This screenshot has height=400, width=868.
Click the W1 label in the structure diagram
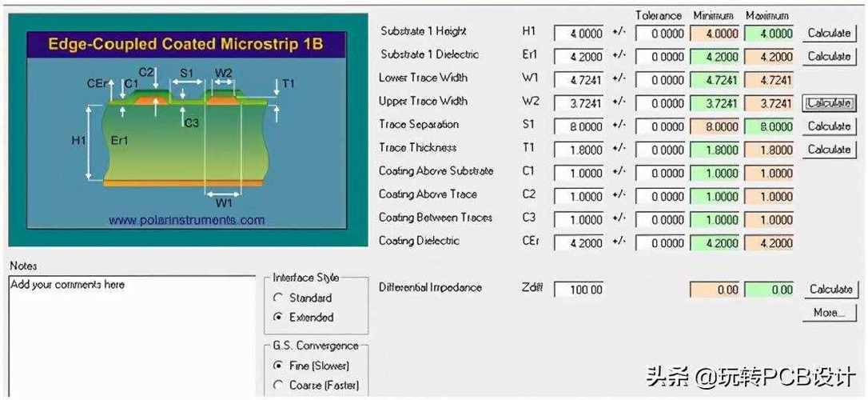pyautogui.click(x=224, y=202)
